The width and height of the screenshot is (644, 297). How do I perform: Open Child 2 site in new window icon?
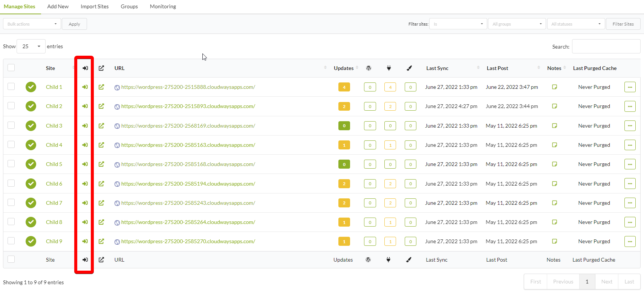[101, 106]
